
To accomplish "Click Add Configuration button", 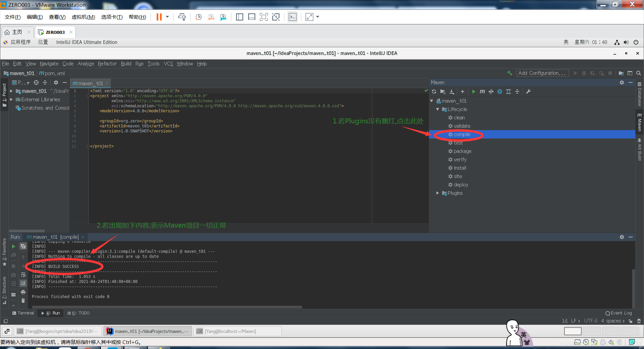I will coord(542,73).
